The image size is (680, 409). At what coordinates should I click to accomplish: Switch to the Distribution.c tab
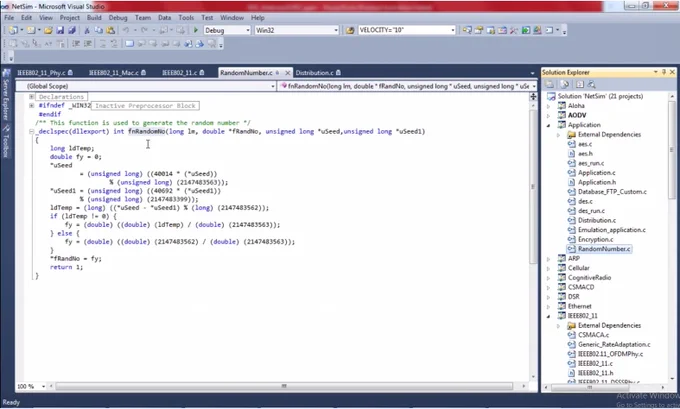click(318, 72)
